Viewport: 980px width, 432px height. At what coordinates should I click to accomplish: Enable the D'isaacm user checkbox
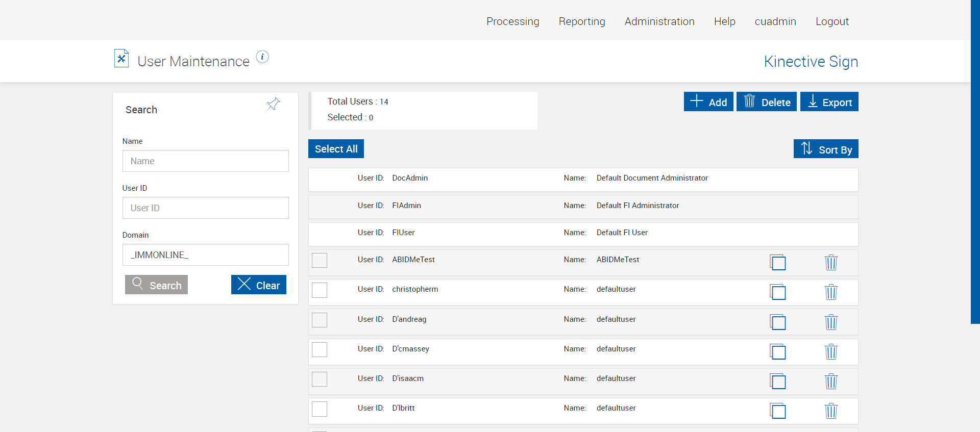pos(320,379)
